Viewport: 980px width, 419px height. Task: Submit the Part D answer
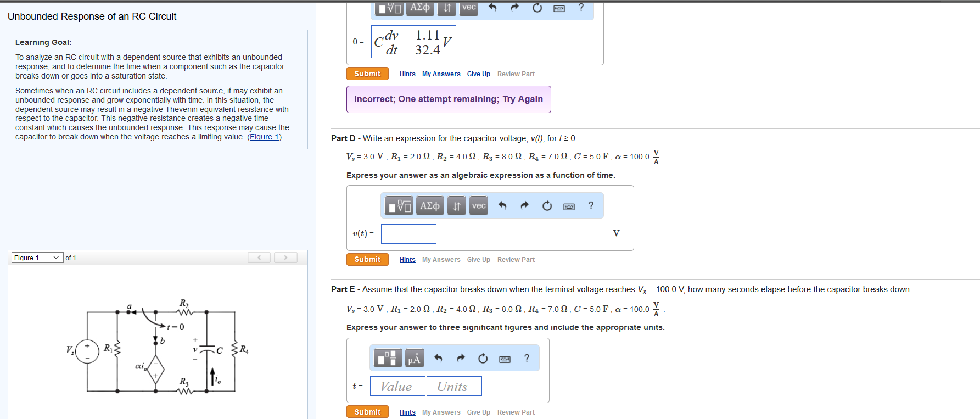click(367, 259)
